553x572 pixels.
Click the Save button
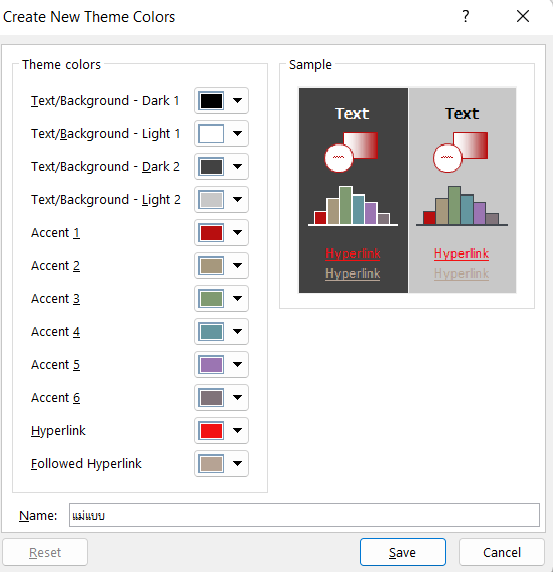(x=403, y=552)
